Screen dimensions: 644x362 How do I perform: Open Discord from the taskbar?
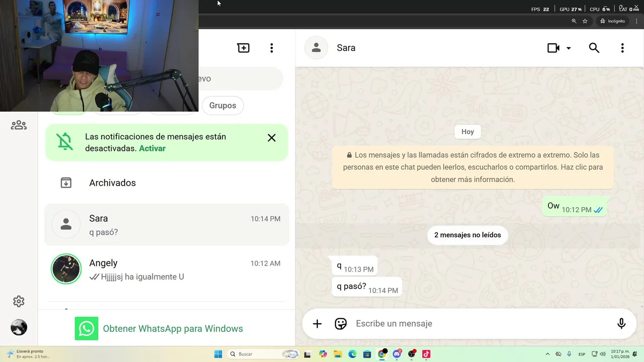397,354
